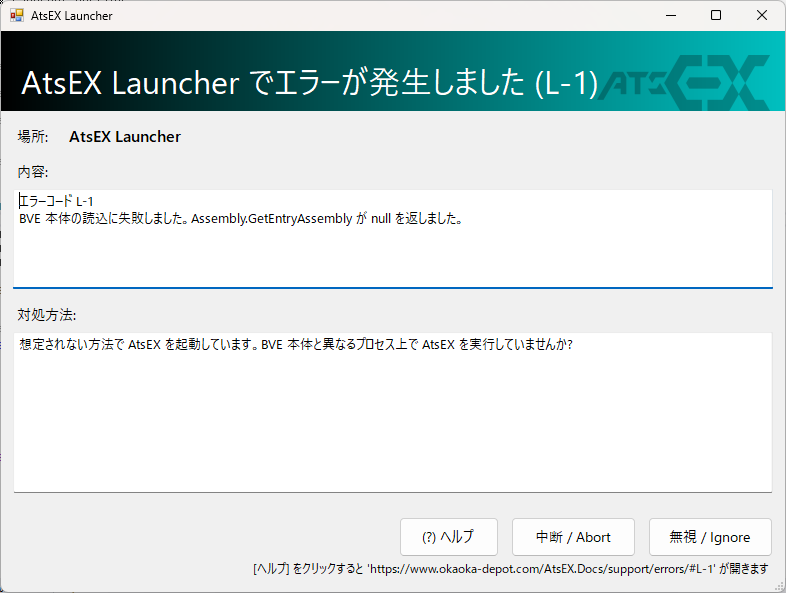Click the 対処方法: label
The image size is (786, 593).
click(47, 315)
